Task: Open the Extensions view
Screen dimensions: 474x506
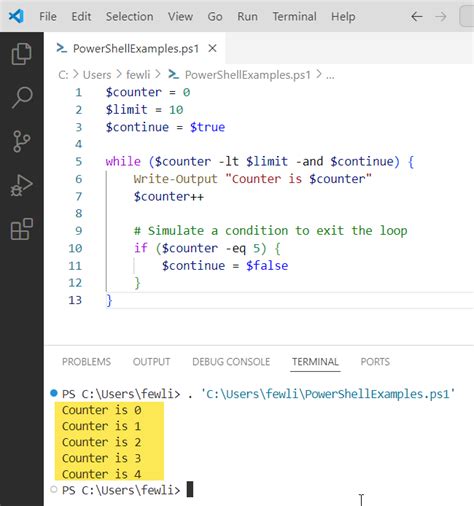Action: [x=22, y=229]
